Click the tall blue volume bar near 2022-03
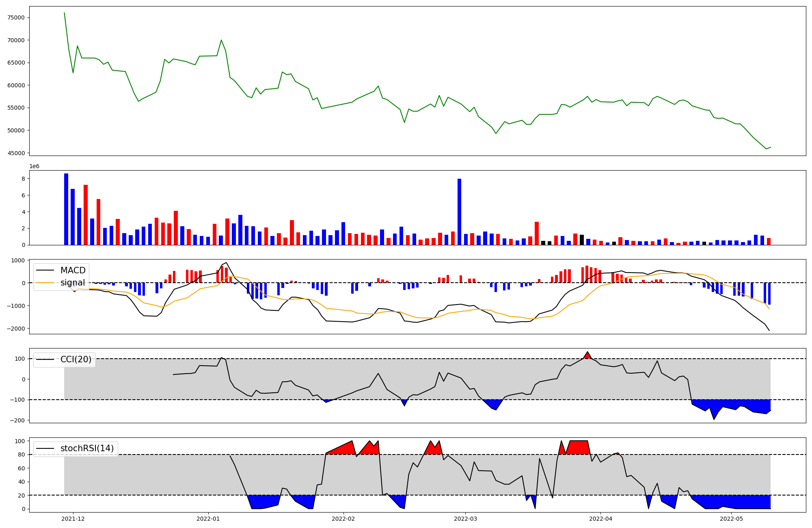The height and width of the screenshot is (528, 812). [459, 211]
